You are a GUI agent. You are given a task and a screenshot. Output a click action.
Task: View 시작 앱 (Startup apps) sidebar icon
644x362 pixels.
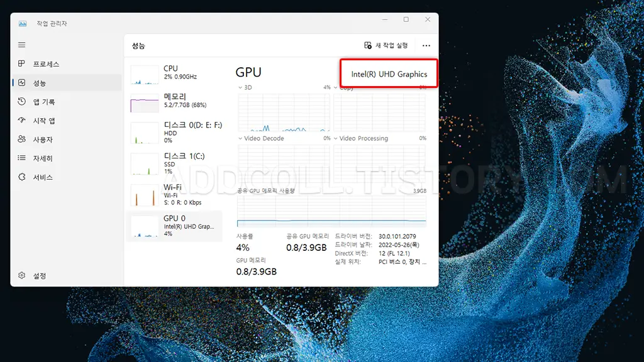click(x=21, y=120)
